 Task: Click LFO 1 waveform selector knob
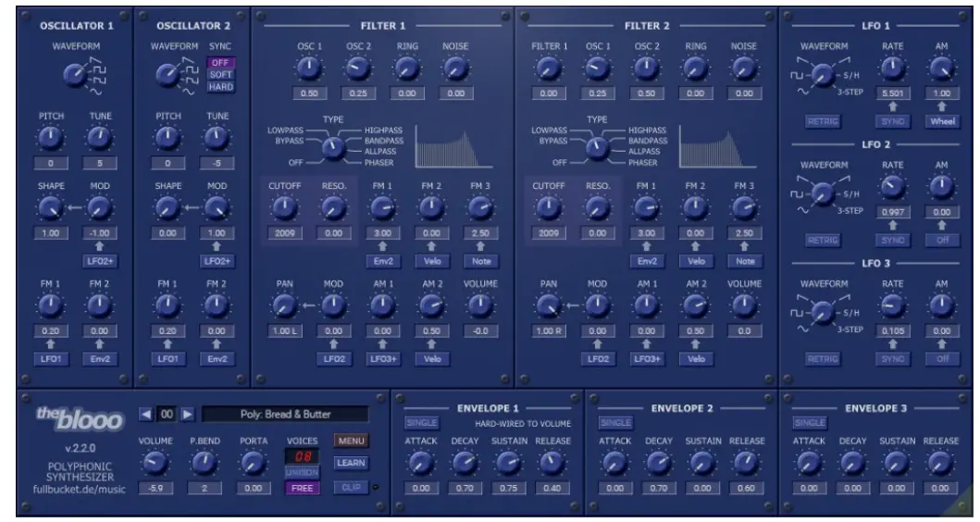(x=823, y=75)
